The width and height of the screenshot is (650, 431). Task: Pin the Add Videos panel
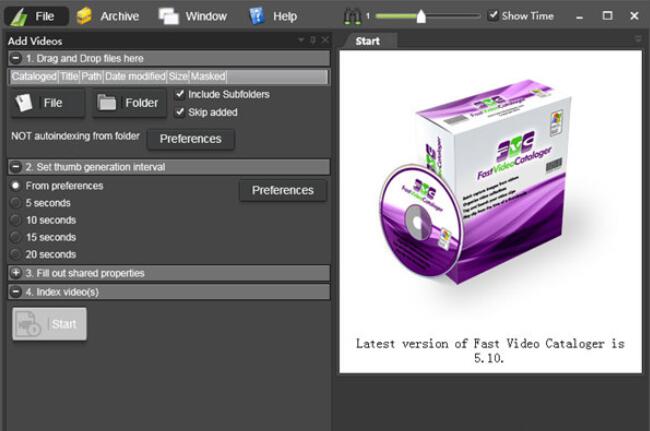pos(313,40)
